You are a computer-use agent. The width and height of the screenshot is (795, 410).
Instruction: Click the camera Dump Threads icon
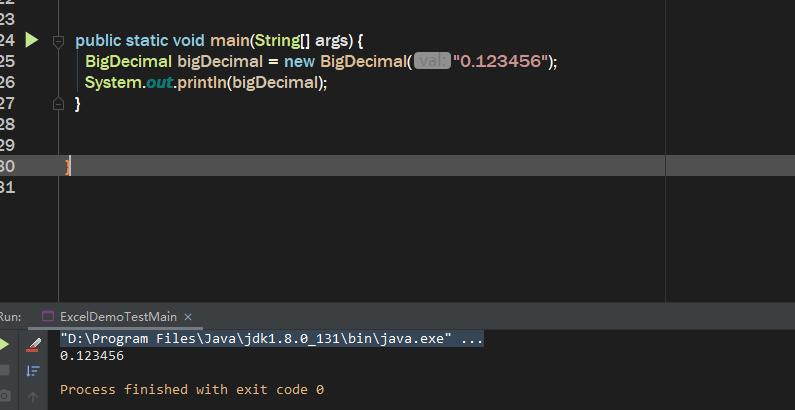click(x=4, y=396)
